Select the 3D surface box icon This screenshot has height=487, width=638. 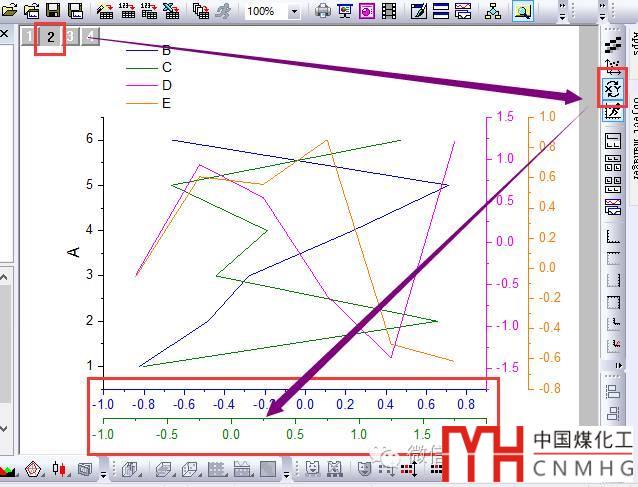coord(164,470)
